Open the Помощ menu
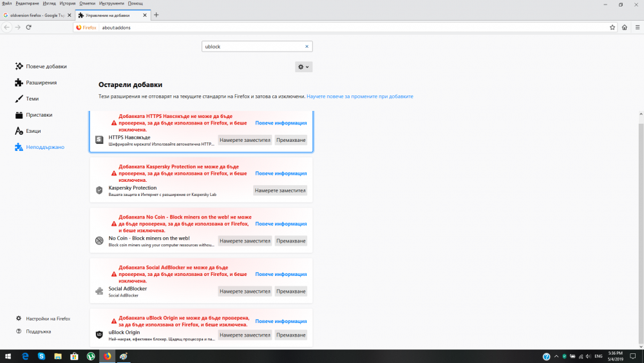The height and width of the screenshot is (363, 644). click(x=135, y=3)
